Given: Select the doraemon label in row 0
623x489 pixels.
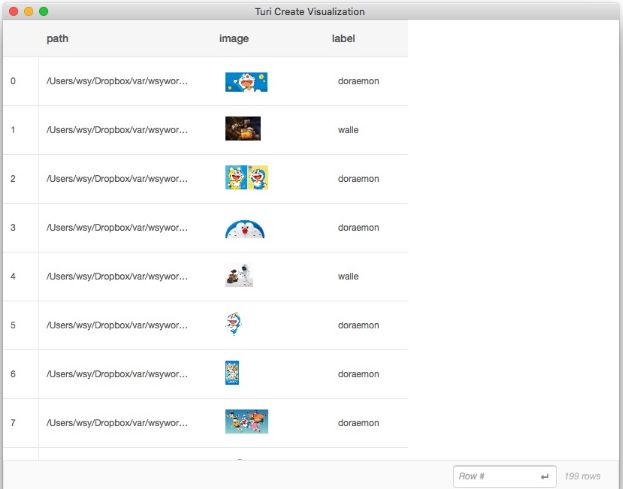Looking at the screenshot, I should tap(358, 81).
